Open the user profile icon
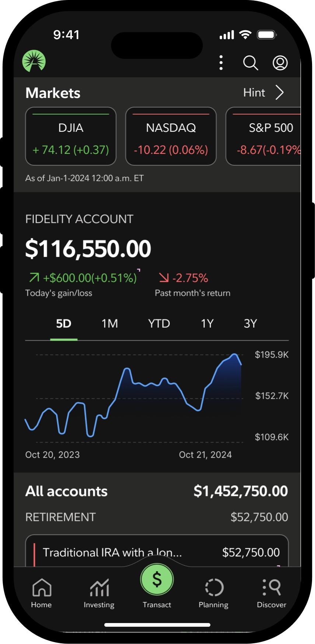 280,63
